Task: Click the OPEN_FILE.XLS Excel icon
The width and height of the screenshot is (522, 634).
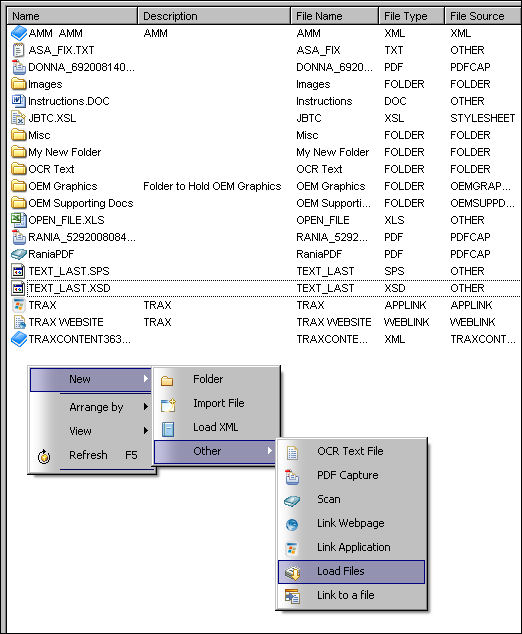Action: [x=19, y=220]
